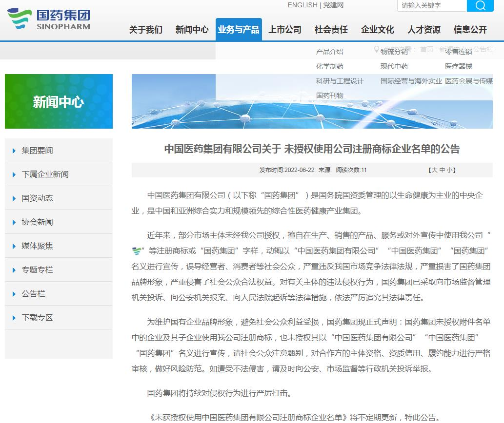Click the arrow icon beside 集团要闻
The image size is (504, 423).
click(14, 151)
